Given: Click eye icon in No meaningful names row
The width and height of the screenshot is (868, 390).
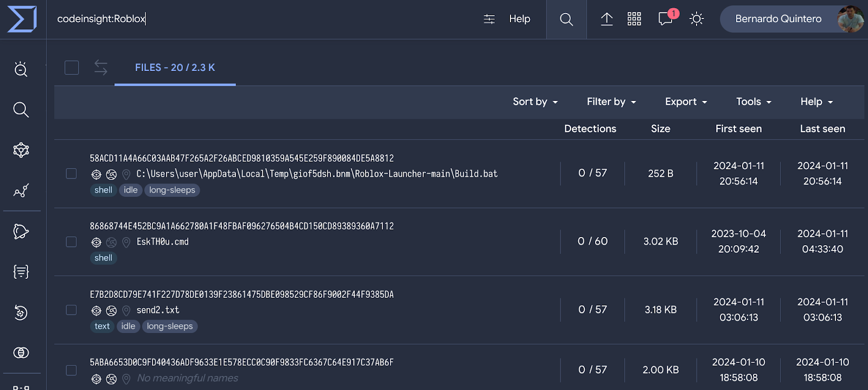Looking at the screenshot, I should [96, 379].
